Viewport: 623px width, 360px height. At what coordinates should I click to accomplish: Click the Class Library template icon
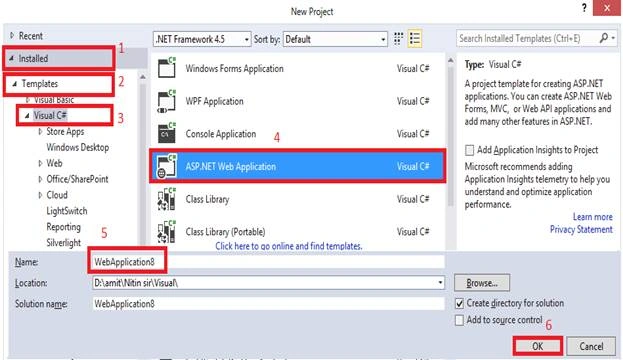[x=166, y=199]
